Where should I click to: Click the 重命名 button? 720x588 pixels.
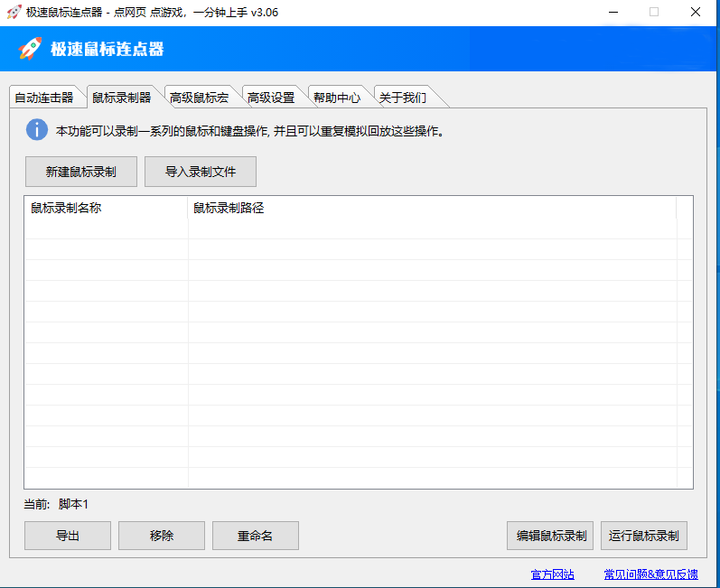pos(255,536)
